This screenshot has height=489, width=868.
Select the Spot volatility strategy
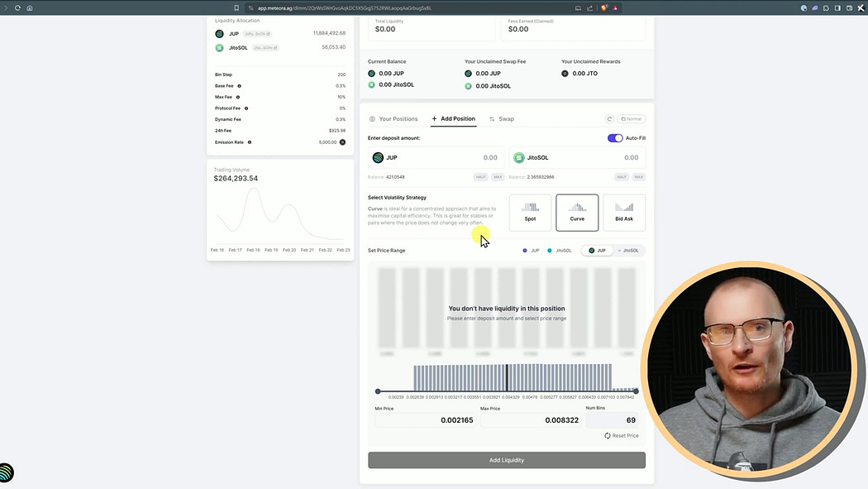[531, 213]
